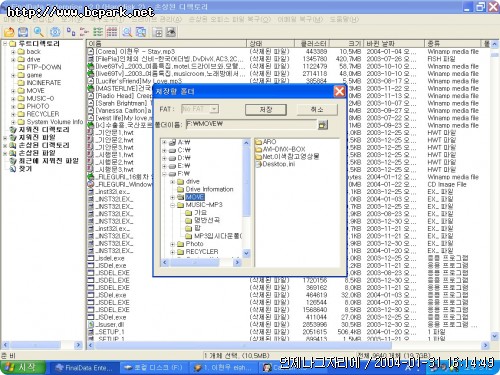Switch to 로컬 디스크 (F:) taskbar button
Image resolution: width=500 pixels, height=375 pixels.
pyautogui.click(x=154, y=368)
